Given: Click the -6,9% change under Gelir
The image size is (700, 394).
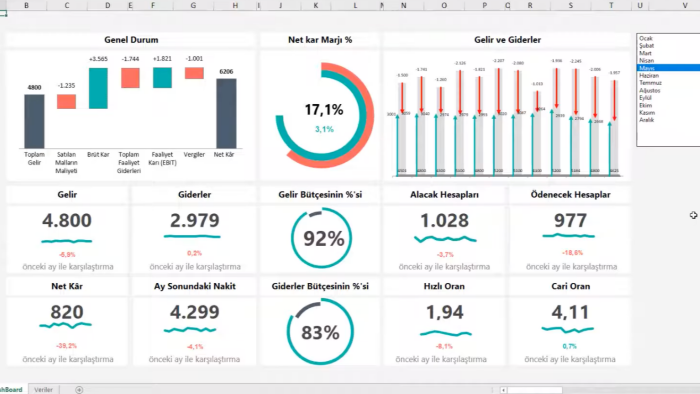Looking at the screenshot, I should [67, 255].
